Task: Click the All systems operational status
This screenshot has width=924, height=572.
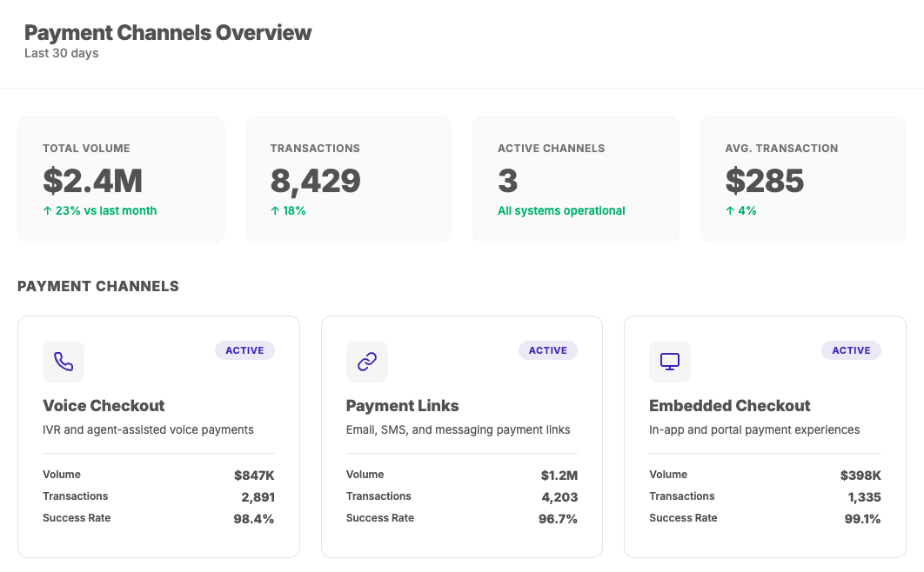Action: pos(561,210)
